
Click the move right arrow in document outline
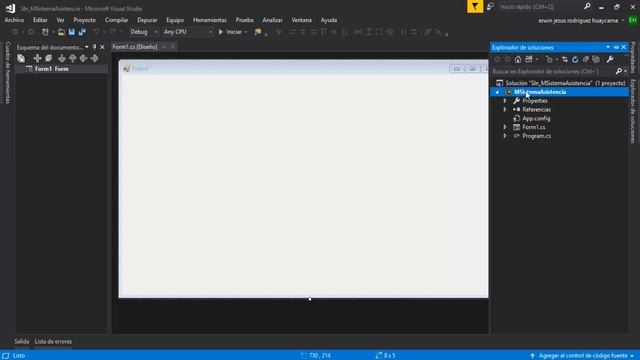pos(94,58)
